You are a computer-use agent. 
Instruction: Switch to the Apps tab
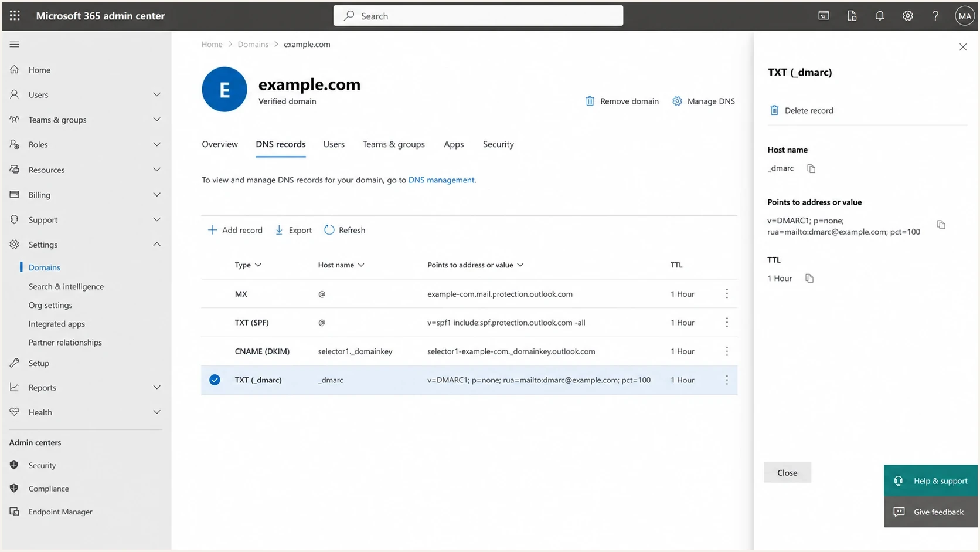point(454,144)
